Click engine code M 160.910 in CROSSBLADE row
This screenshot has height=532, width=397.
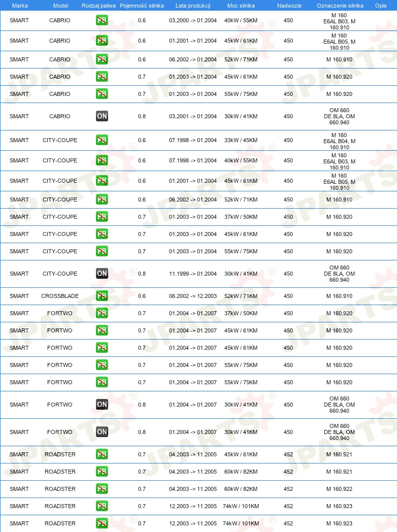click(x=339, y=296)
